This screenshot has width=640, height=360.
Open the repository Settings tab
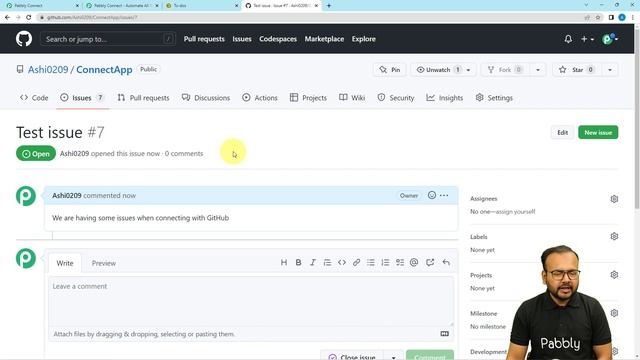tap(494, 98)
